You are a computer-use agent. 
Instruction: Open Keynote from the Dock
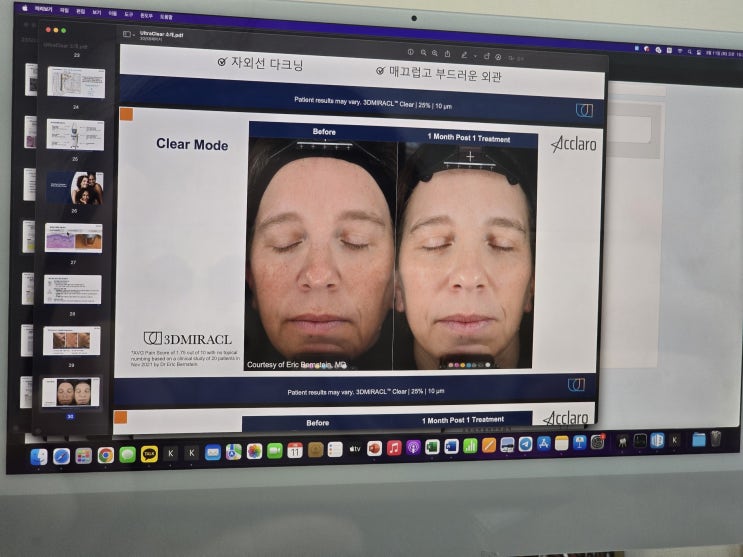(580, 443)
